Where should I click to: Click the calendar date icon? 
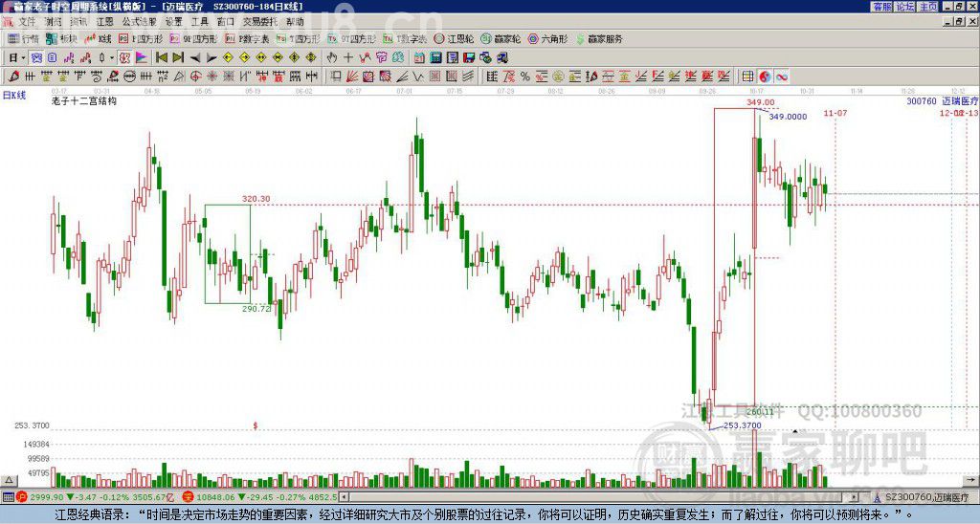click(x=419, y=58)
